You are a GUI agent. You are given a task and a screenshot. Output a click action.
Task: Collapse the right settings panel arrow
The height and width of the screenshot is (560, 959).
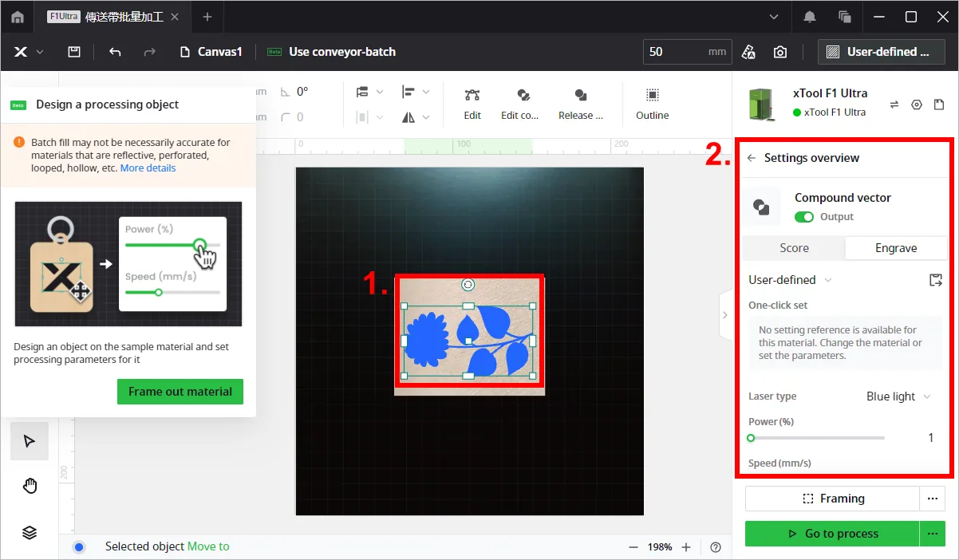pos(724,315)
